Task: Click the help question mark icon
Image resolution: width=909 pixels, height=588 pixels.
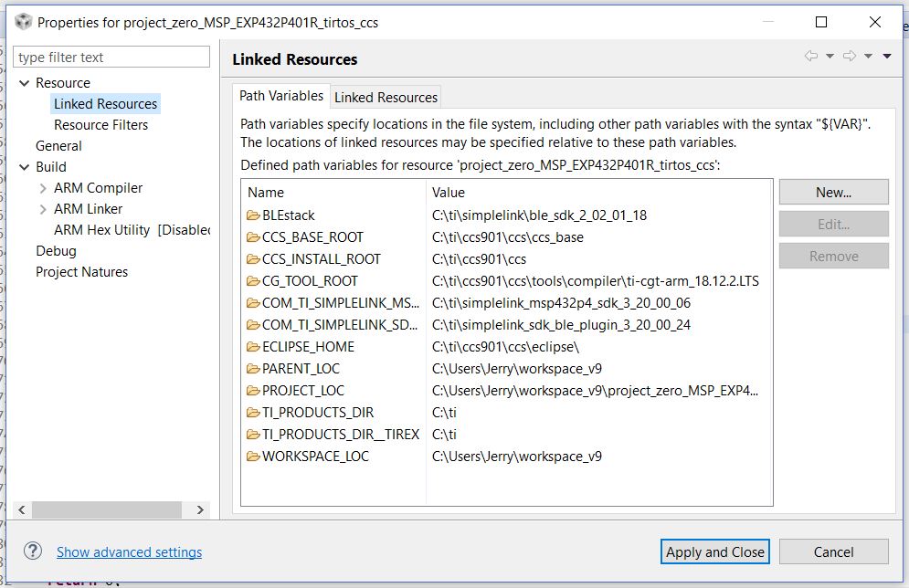Action: (33, 551)
